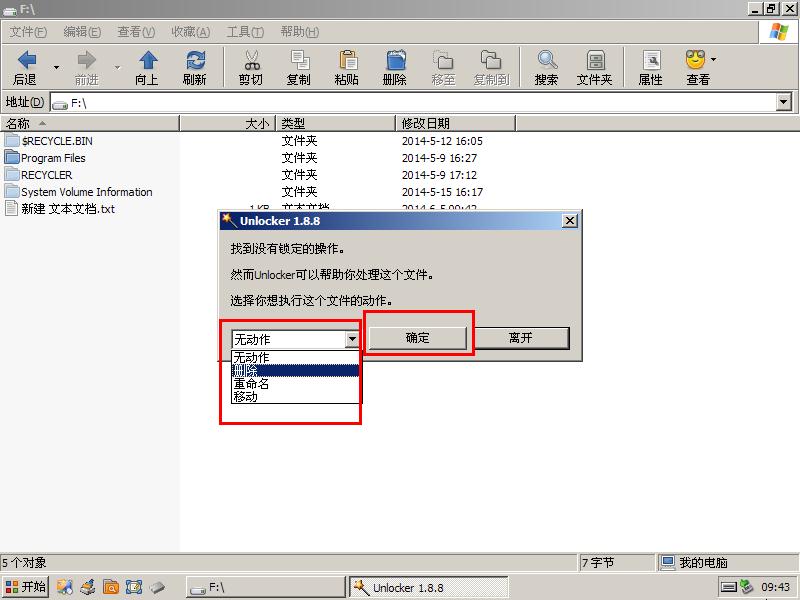Click the Move To (移至) toolbar icon
This screenshot has width=800, height=600.
pos(443,60)
